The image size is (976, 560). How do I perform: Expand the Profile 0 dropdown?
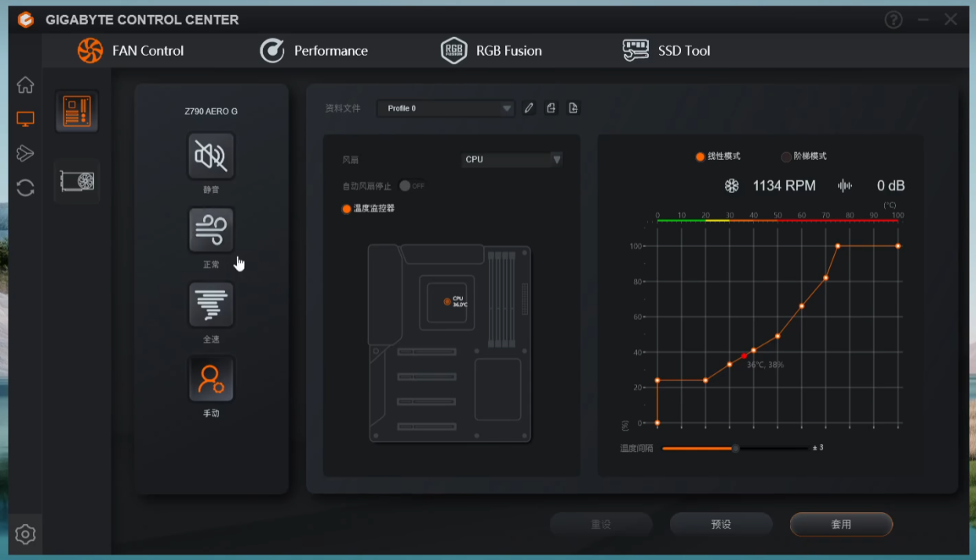[507, 109]
